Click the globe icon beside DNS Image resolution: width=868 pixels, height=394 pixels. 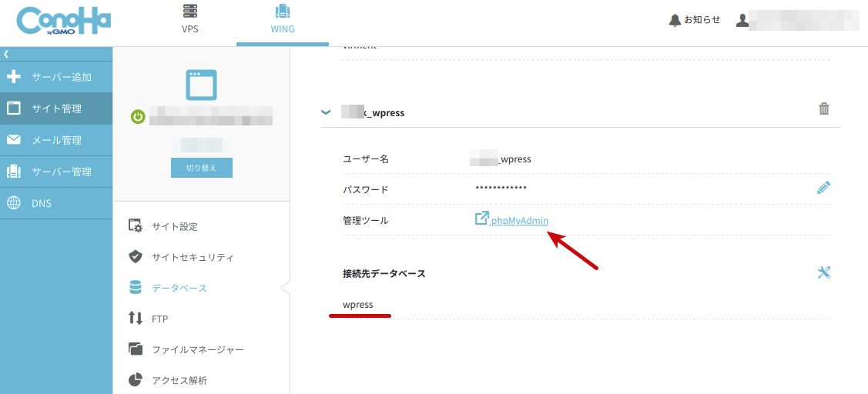(13, 202)
